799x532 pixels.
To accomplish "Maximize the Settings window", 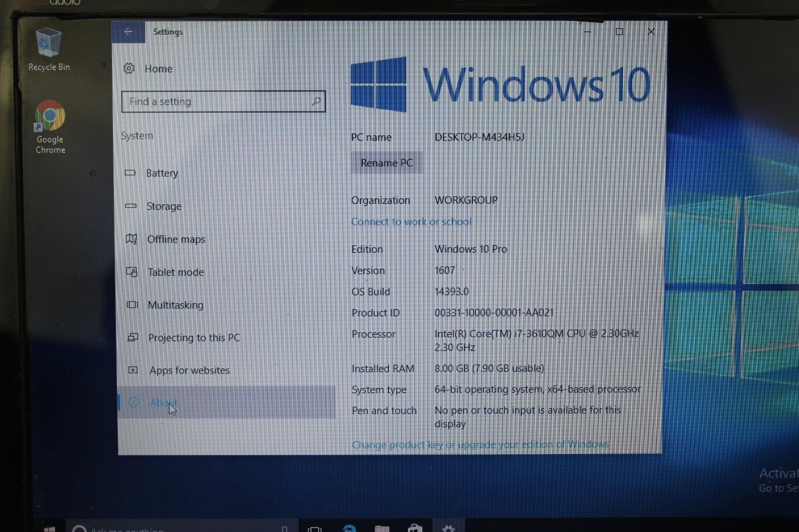I will point(619,31).
